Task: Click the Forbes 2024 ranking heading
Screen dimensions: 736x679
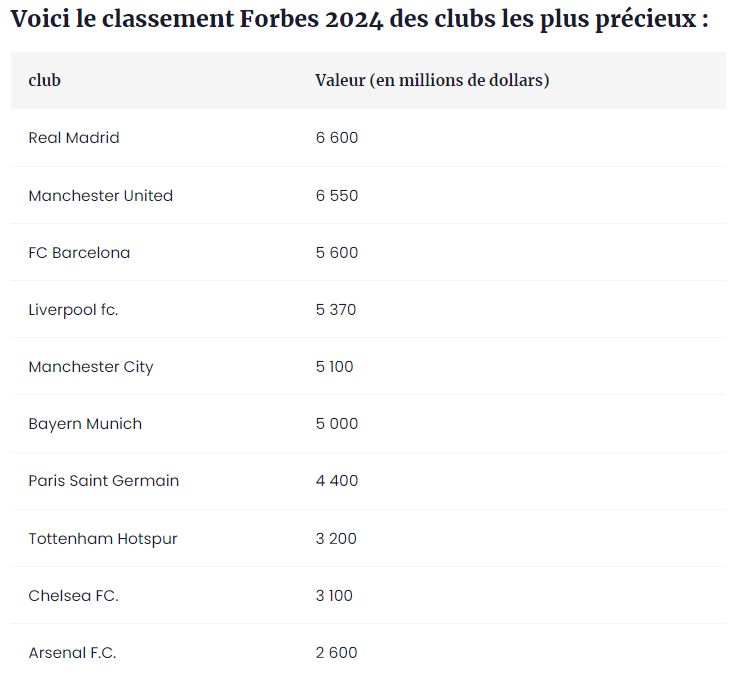Action: (x=360, y=19)
